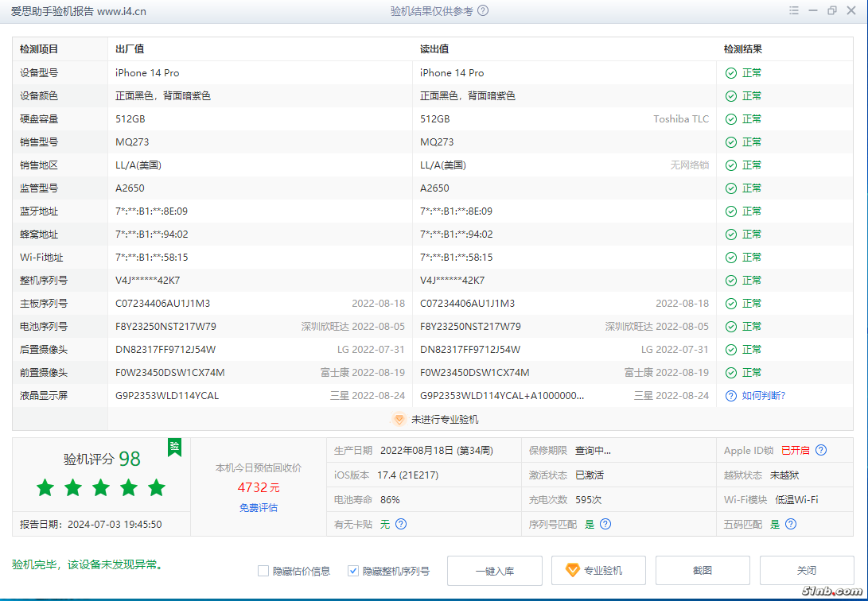Click the 已开启 Apple ID lock status
Viewport: 868px width, 601px height.
[795, 451]
